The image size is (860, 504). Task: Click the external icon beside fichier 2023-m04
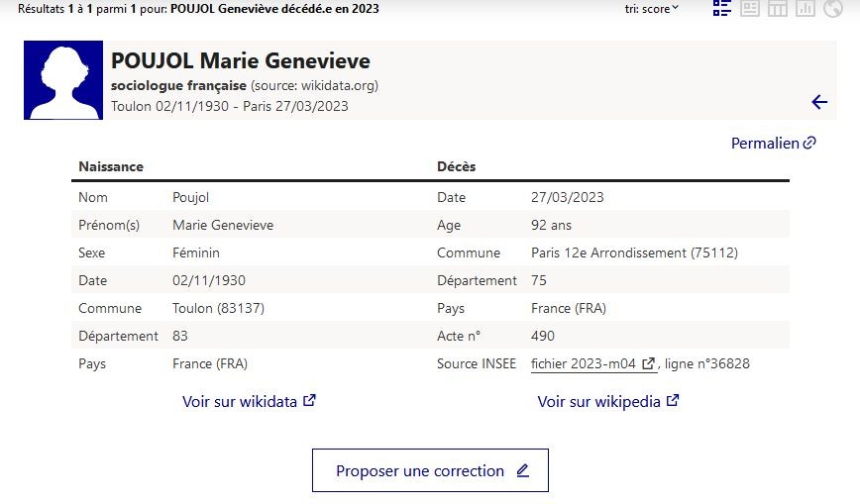coord(649,363)
